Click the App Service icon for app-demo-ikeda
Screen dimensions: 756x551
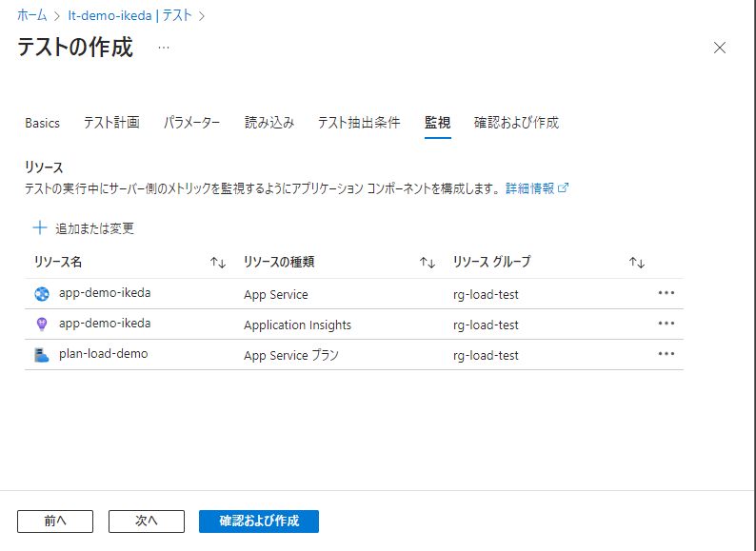tap(42, 293)
